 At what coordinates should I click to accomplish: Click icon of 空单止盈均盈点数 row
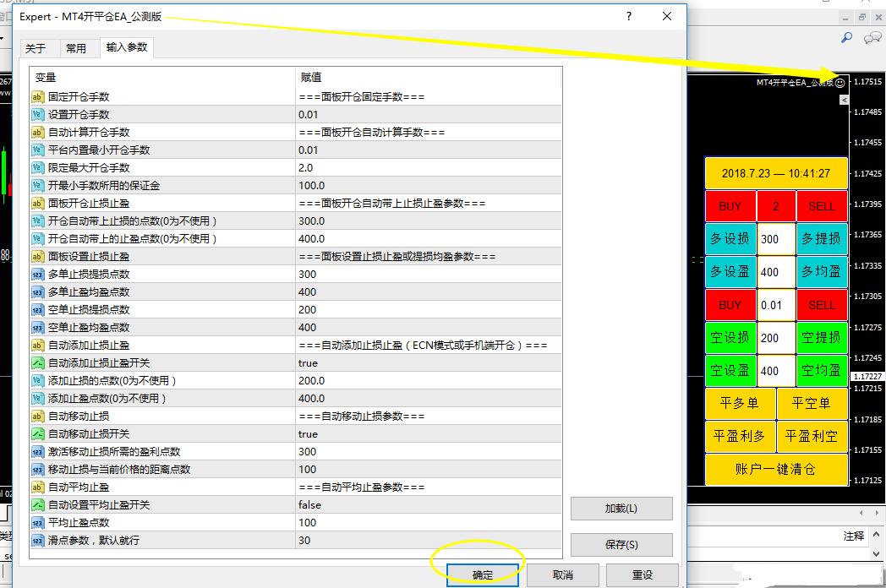(38, 328)
